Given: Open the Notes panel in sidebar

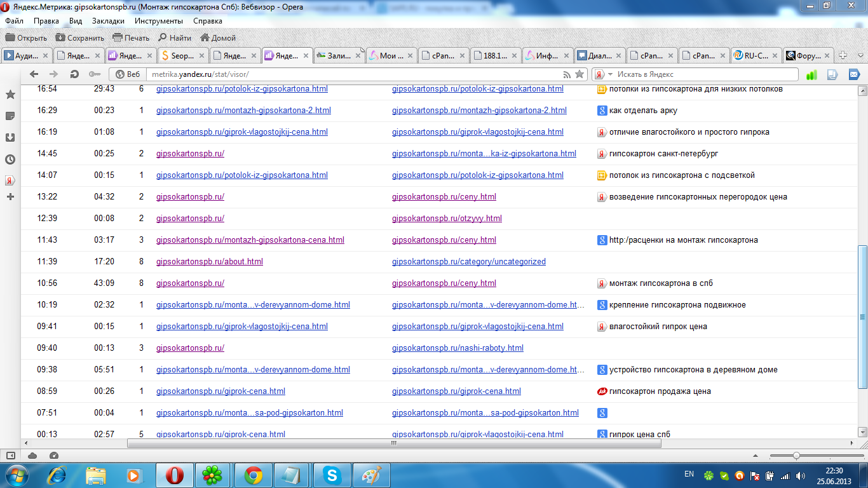Looking at the screenshot, I should click(10, 116).
